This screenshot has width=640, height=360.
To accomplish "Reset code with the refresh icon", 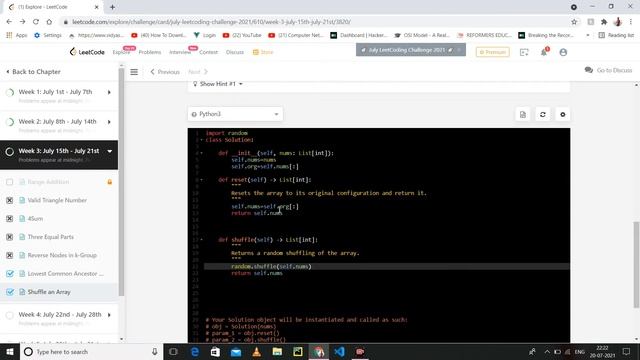I will click(543, 115).
